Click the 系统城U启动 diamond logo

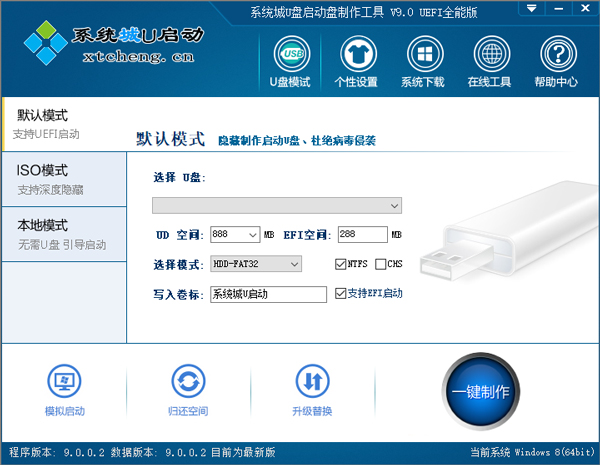46,43
